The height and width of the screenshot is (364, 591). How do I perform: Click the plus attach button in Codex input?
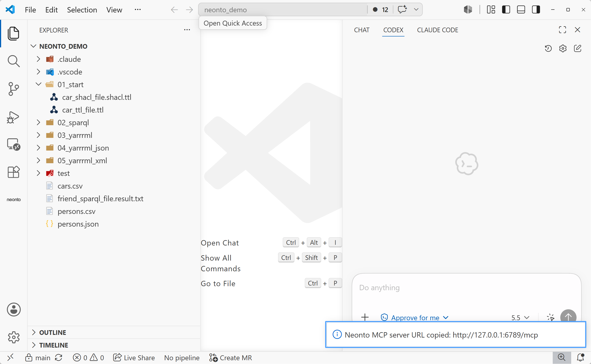365,317
